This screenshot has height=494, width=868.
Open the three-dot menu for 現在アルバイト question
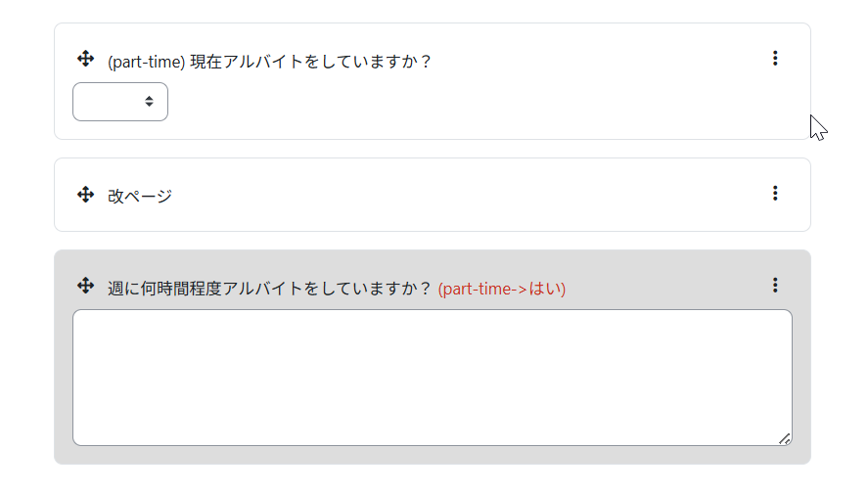775,58
